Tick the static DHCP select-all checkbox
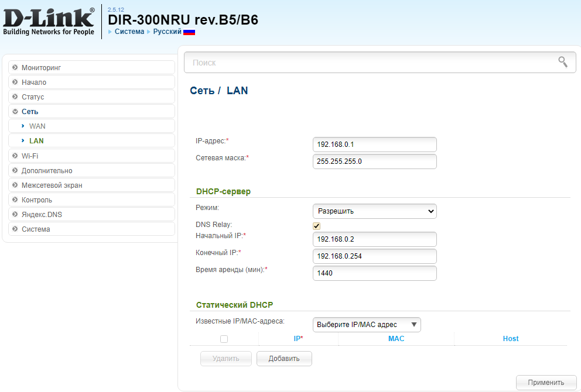This screenshot has width=581, height=392. point(224,339)
